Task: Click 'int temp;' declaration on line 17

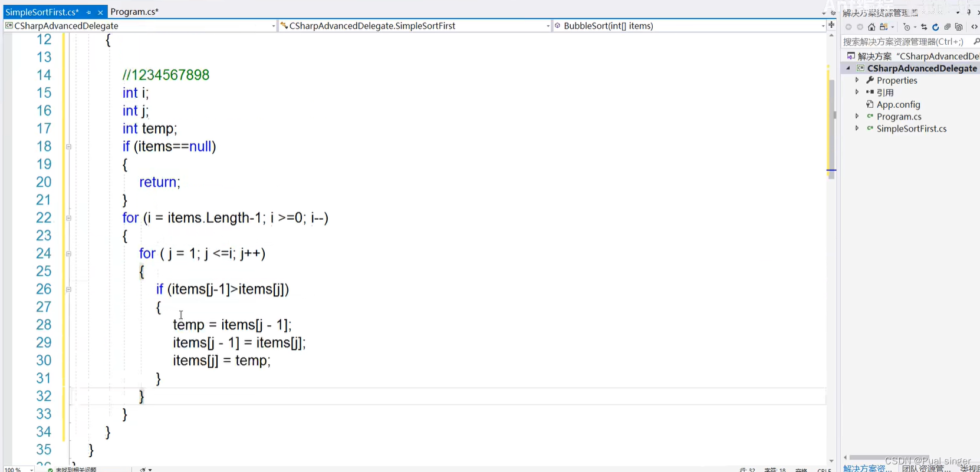Action: (x=150, y=128)
